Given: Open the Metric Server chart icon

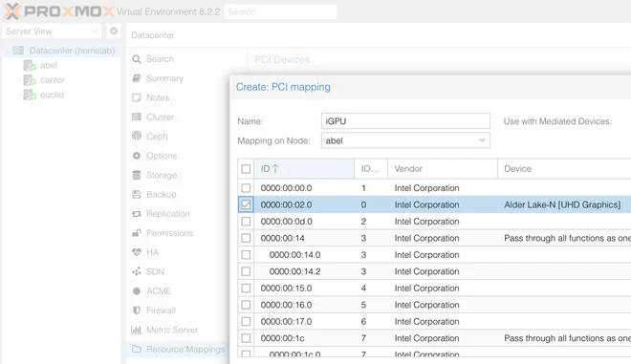Looking at the screenshot, I should tap(137, 330).
